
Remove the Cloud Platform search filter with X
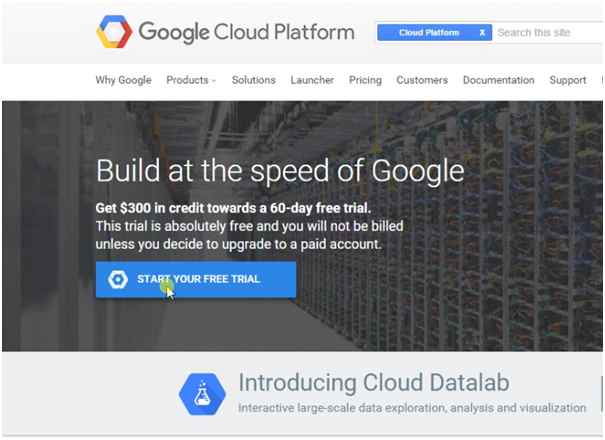click(482, 33)
